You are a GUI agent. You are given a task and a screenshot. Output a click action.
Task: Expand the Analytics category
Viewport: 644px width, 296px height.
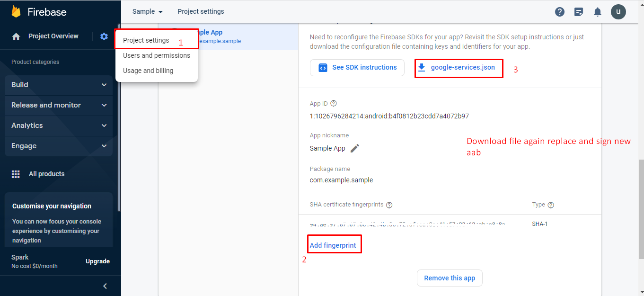click(59, 126)
